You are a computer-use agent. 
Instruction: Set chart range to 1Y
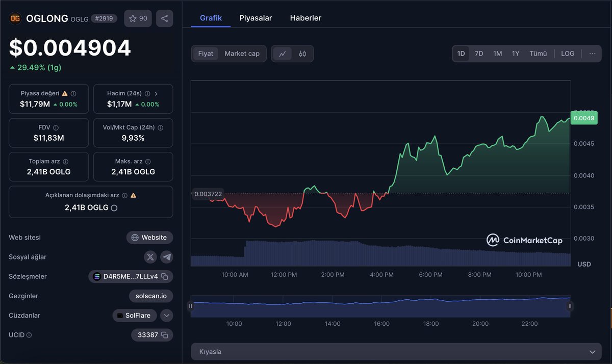[x=516, y=54]
